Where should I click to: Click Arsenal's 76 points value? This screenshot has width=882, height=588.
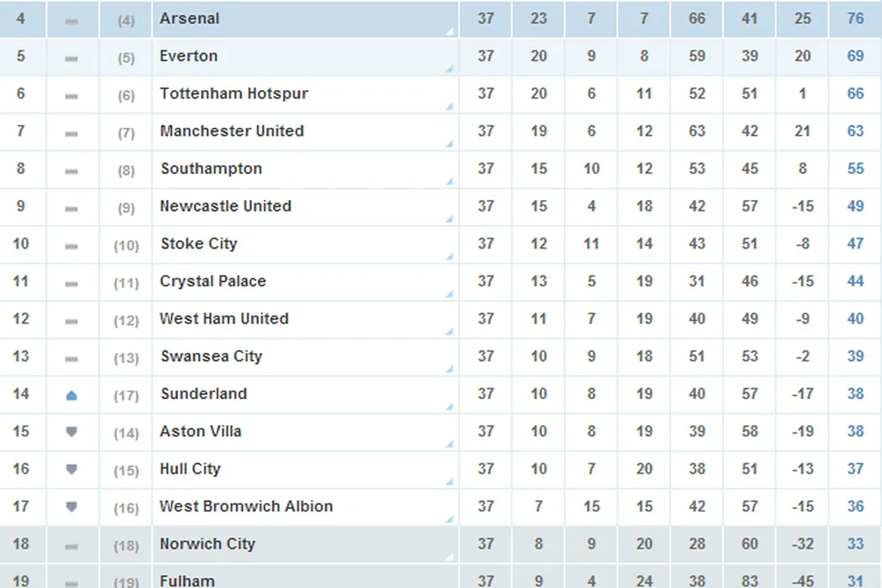(855, 18)
